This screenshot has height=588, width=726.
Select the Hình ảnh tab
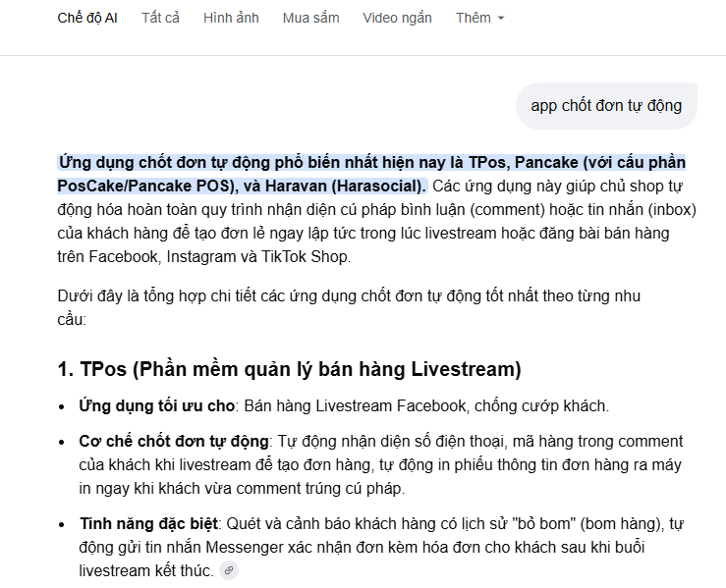(231, 18)
